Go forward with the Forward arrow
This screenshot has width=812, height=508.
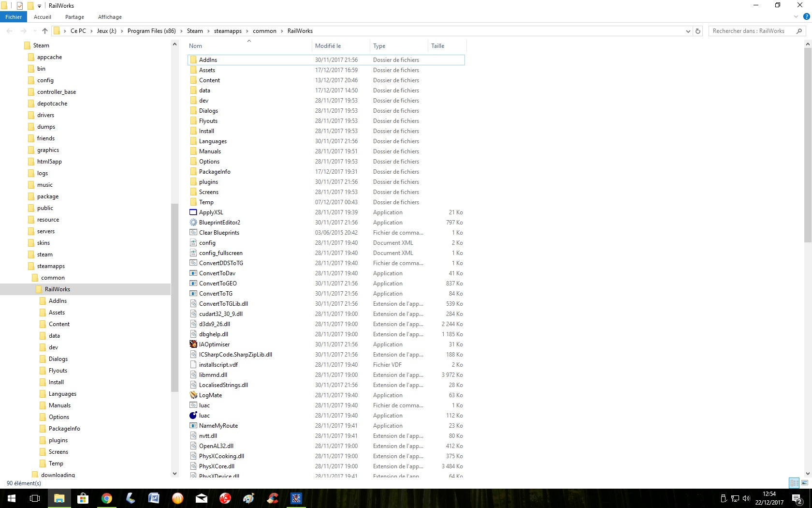(23, 31)
